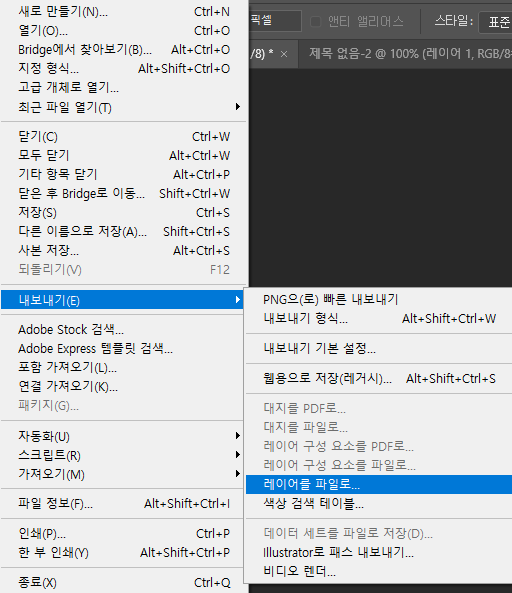Select 고급 개체로 열기... entry

pyautogui.click(x=124, y=87)
